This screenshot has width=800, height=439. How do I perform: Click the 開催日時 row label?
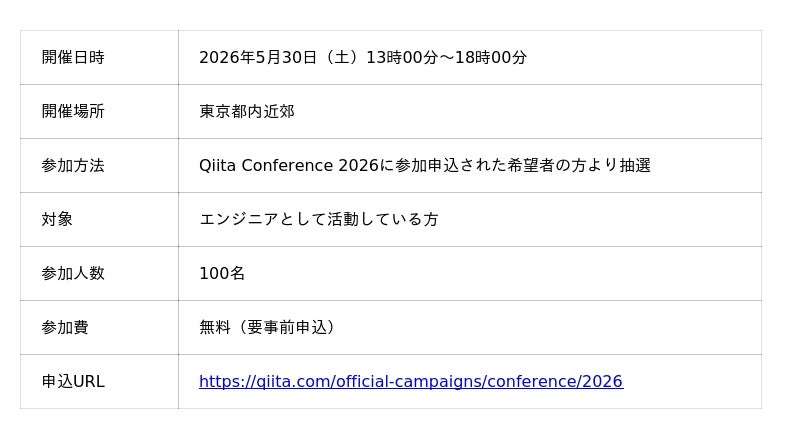point(73,57)
